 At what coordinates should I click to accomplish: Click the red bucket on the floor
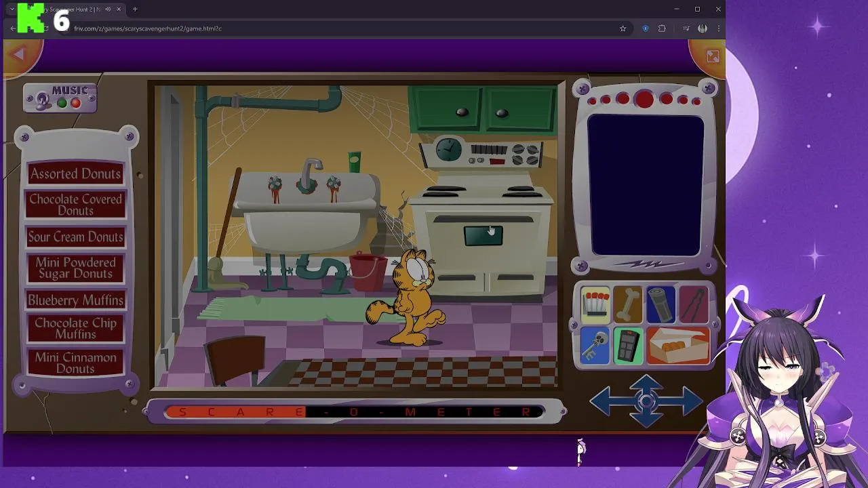(x=368, y=271)
